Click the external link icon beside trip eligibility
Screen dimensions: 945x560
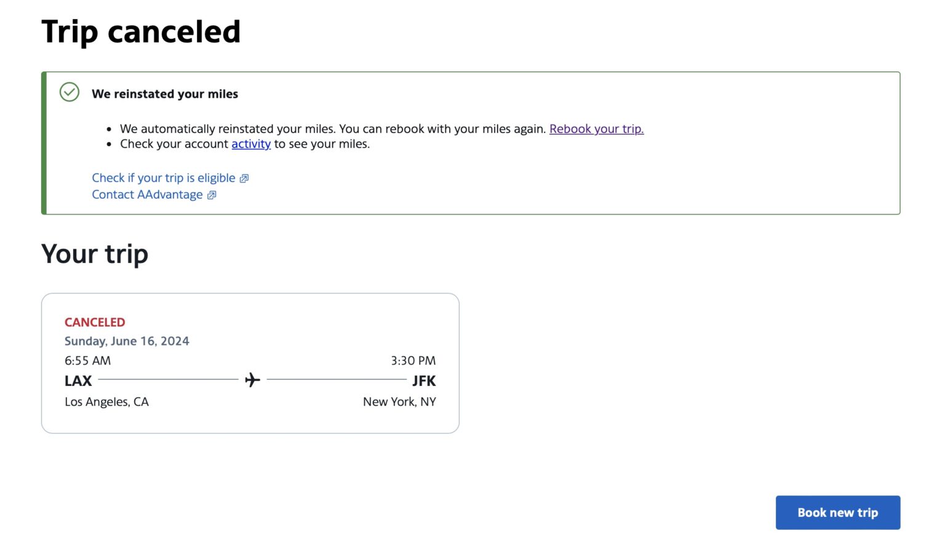click(244, 178)
